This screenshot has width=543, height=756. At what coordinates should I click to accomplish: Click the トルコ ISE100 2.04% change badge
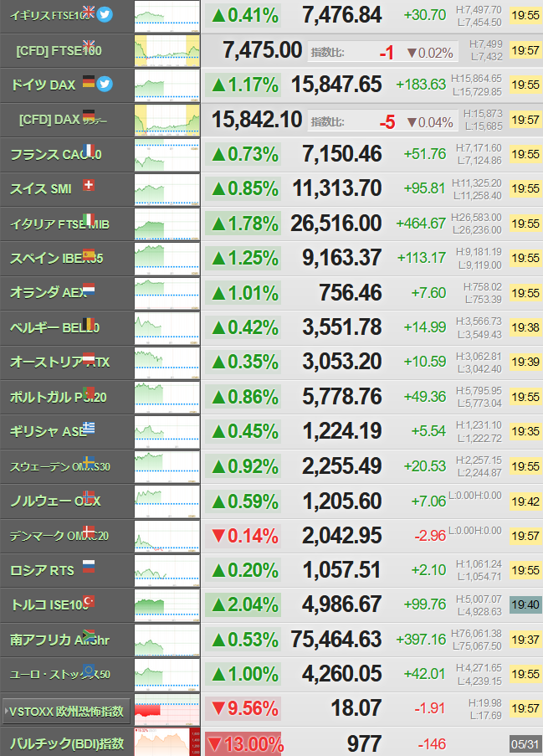[243, 604]
